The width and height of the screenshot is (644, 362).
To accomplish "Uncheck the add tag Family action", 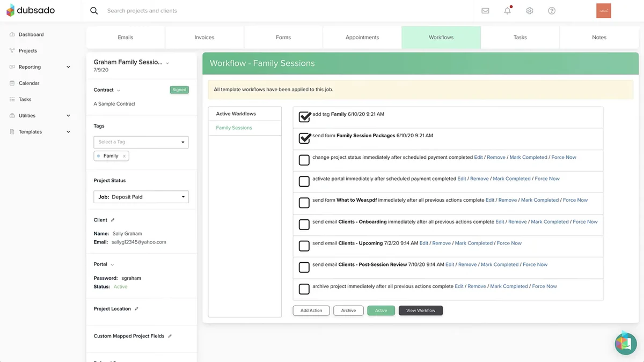I will 304,116.
